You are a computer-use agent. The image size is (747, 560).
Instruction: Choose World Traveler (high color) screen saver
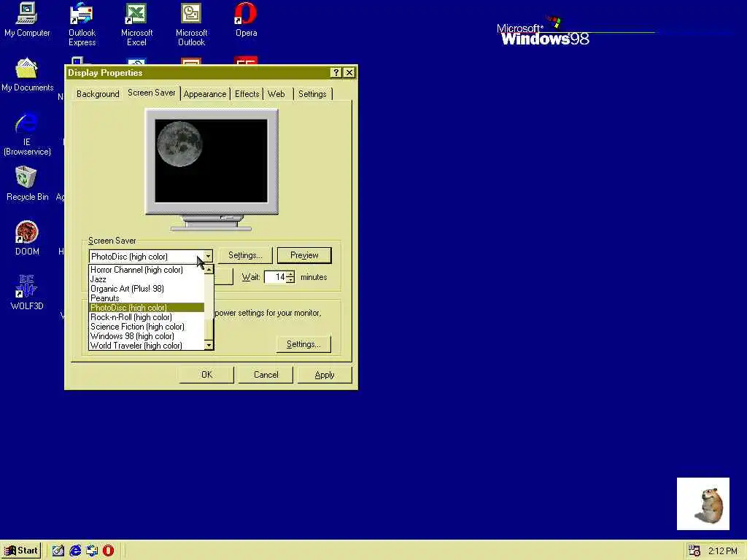[x=146, y=346]
